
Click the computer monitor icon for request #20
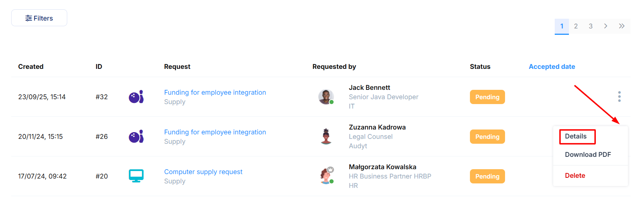click(x=136, y=176)
